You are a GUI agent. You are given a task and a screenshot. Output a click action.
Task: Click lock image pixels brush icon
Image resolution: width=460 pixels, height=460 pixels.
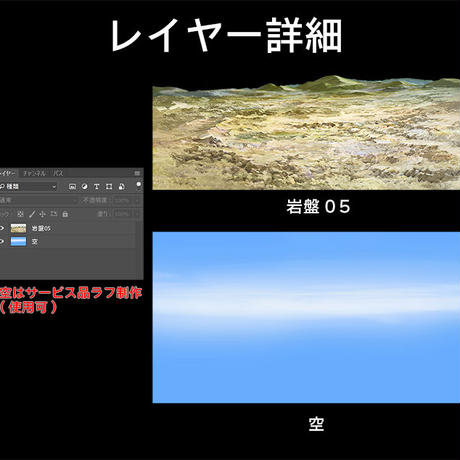pos(32,214)
